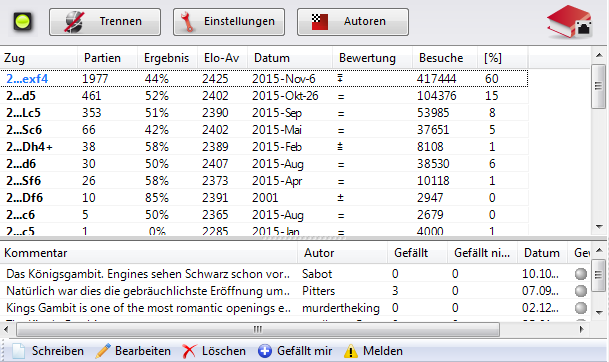
Task: Click result 85% for Df6
Action: tap(157, 198)
